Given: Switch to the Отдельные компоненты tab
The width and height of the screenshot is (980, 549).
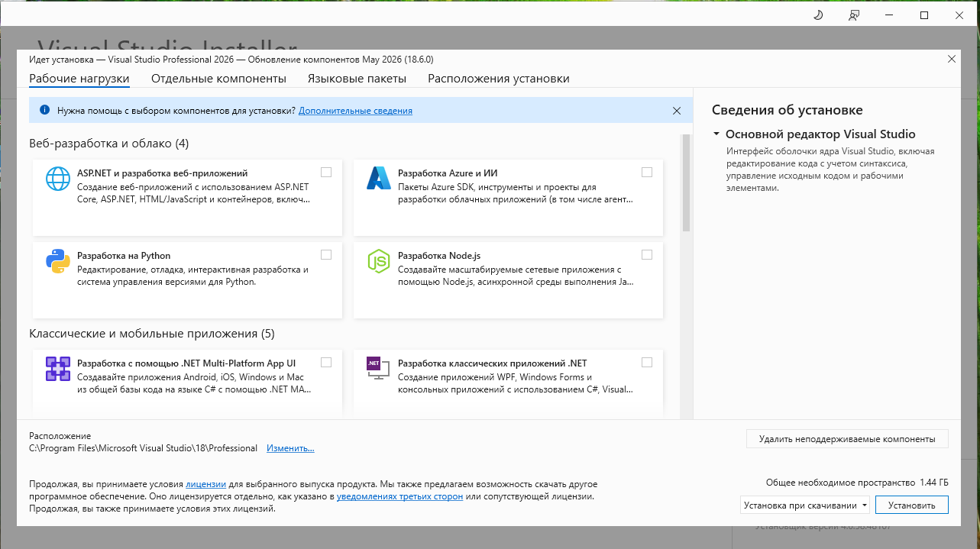Looking at the screenshot, I should [218, 79].
